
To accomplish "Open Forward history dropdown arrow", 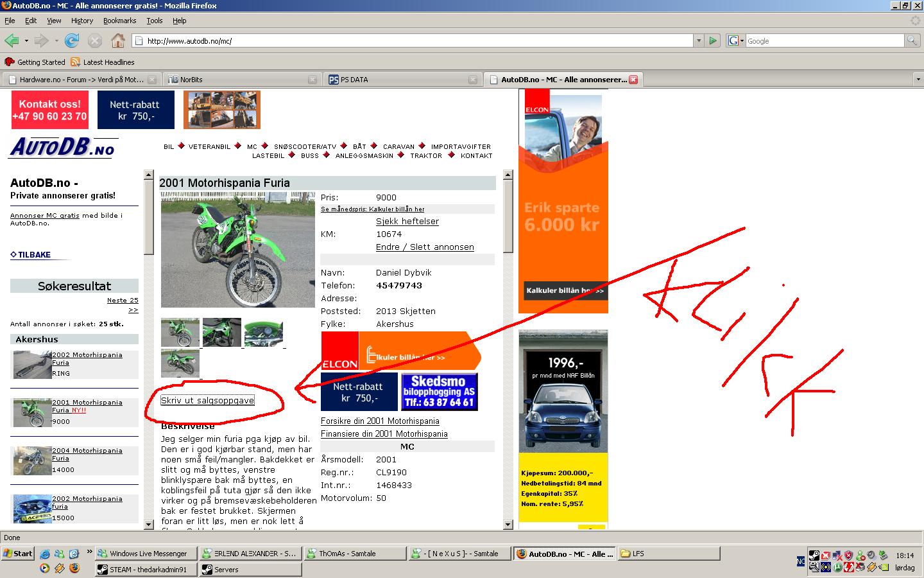I will tap(56, 41).
